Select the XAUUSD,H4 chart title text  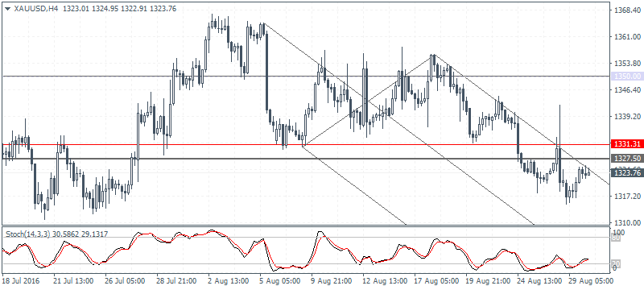[x=35, y=9]
